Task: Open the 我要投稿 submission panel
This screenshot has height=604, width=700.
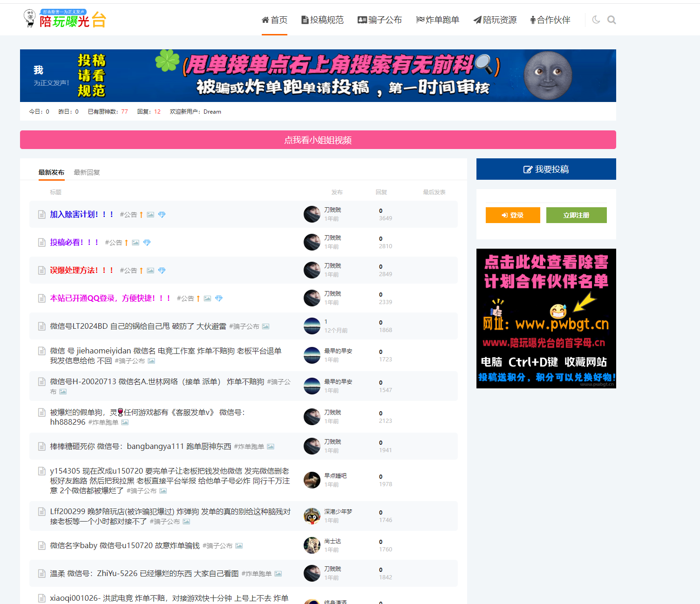Action: pos(545,169)
